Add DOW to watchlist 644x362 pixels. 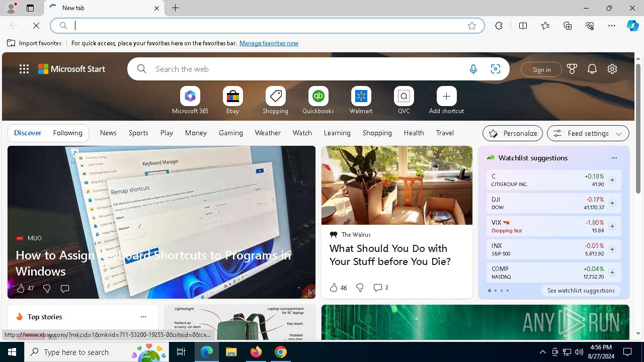(612, 203)
